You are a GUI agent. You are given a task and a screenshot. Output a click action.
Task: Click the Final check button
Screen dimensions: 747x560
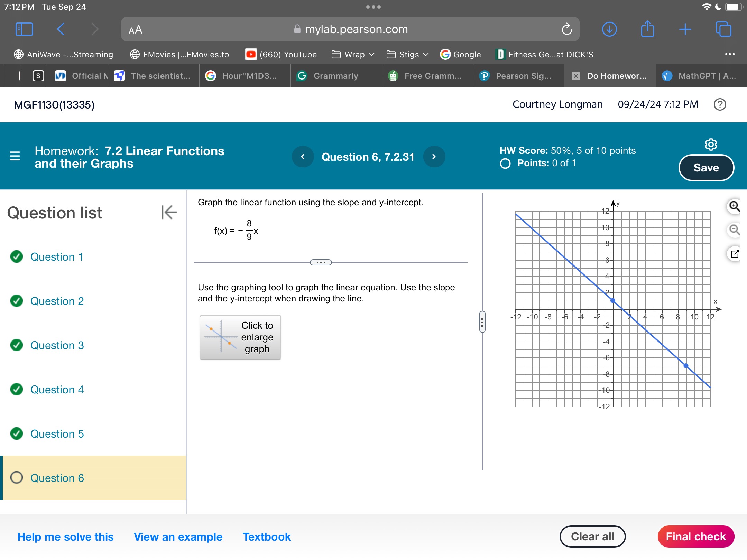696,536
